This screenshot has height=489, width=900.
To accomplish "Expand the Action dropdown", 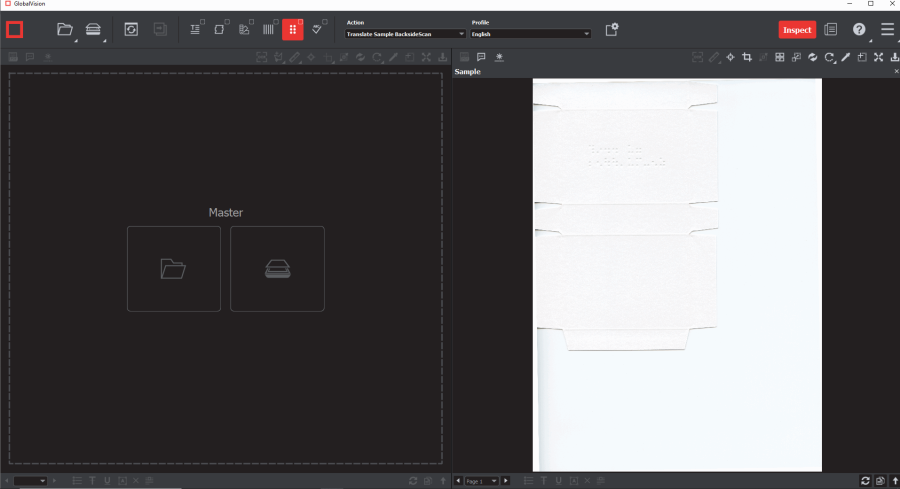I will (405, 34).
